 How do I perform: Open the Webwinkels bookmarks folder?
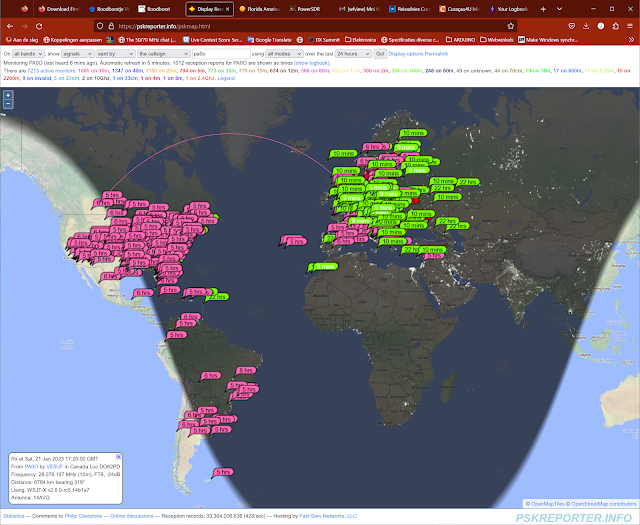tap(497, 40)
